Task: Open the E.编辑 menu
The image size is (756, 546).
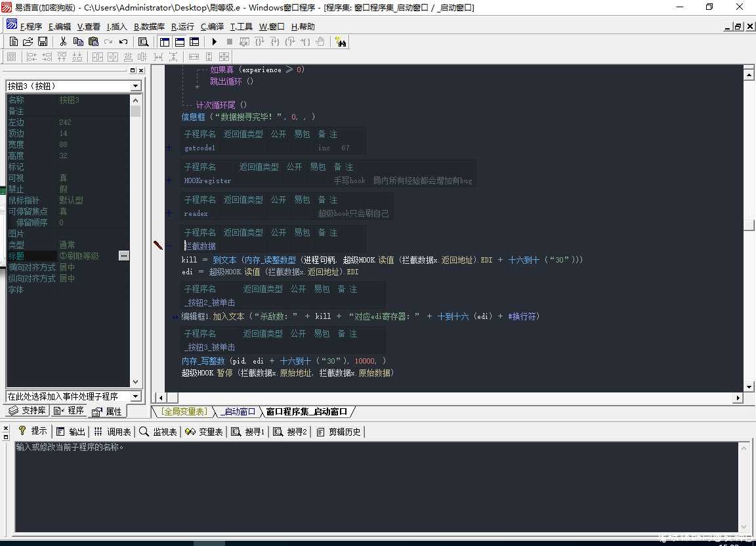Action: (x=59, y=26)
